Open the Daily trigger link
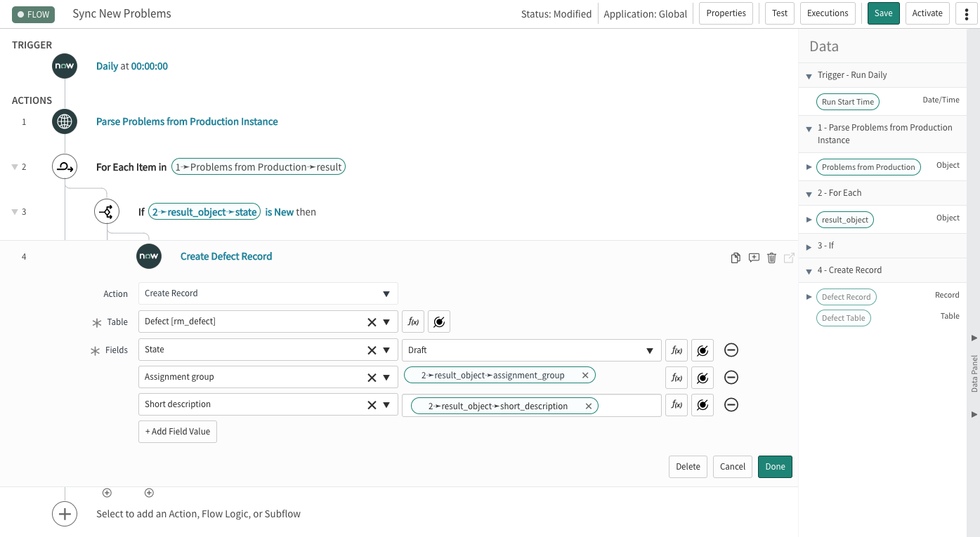980x537 pixels. [107, 66]
